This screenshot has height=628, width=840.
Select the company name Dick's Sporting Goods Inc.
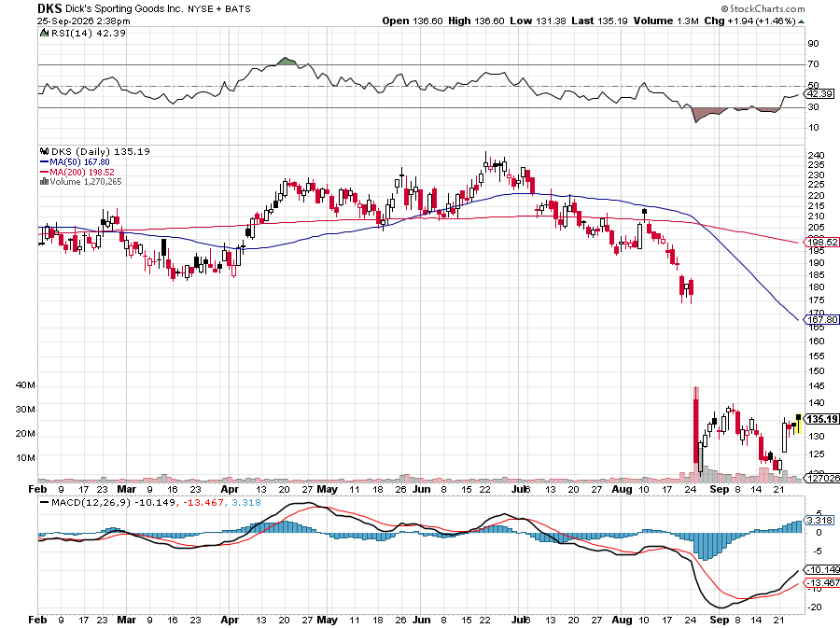[124, 9]
